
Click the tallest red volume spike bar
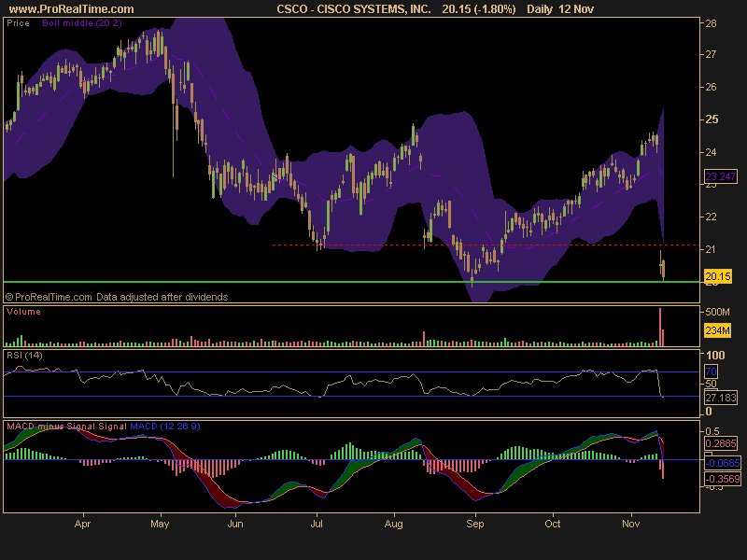click(x=660, y=328)
